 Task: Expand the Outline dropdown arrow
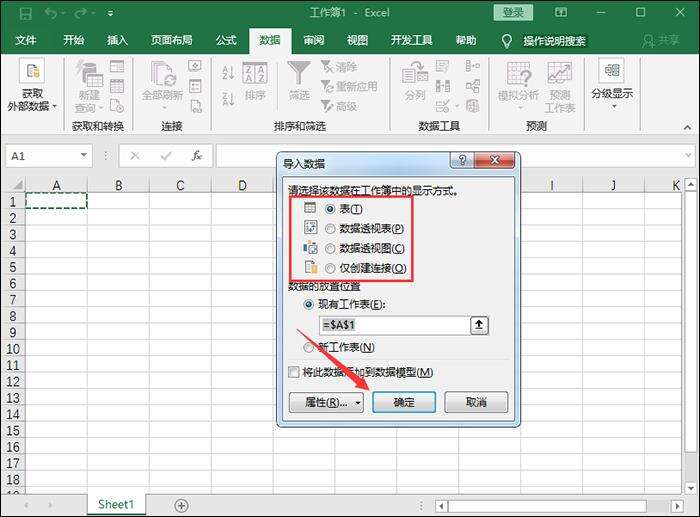pos(614,106)
